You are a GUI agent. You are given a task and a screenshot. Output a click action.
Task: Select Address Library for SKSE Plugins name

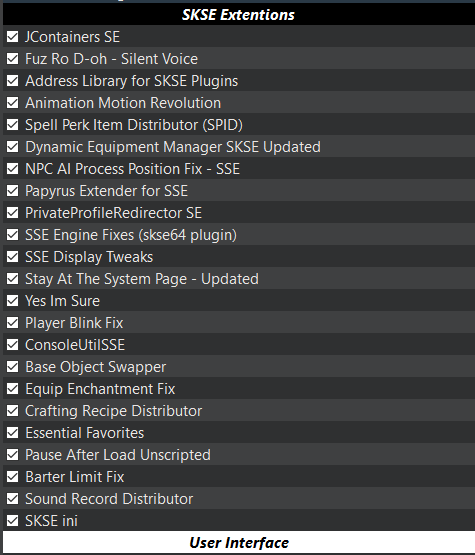(x=132, y=81)
